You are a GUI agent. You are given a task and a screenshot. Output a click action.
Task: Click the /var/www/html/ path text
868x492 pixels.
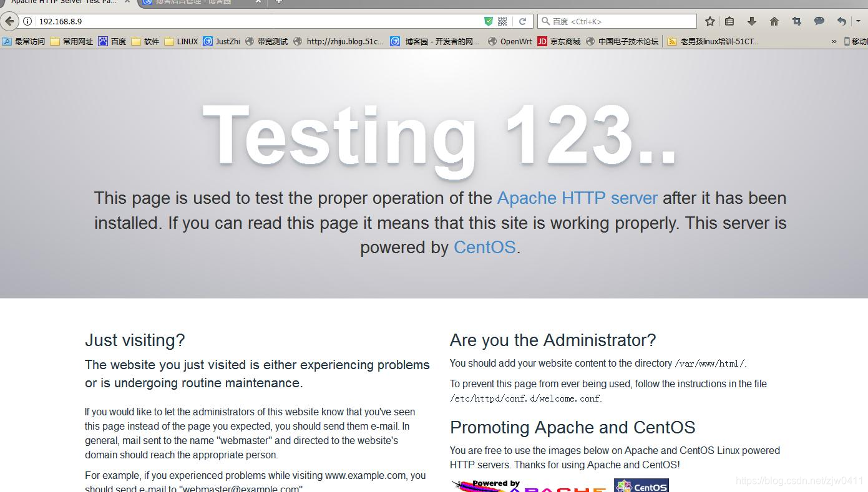(710, 364)
